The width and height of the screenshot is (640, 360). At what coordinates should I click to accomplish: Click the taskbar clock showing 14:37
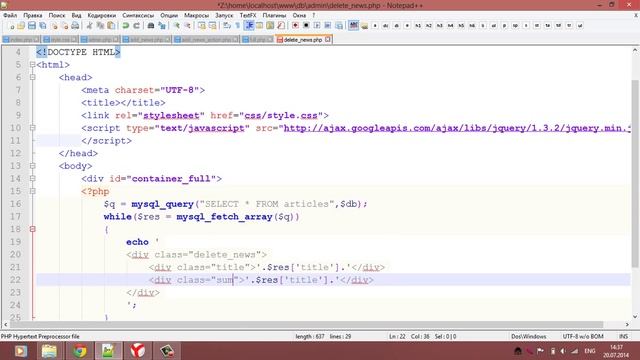click(x=616, y=351)
